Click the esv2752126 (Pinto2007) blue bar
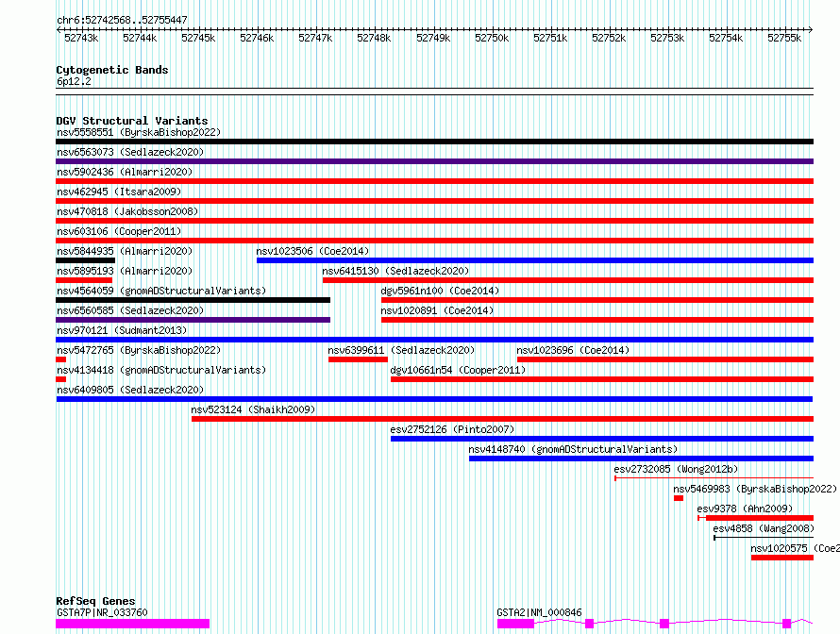The width and height of the screenshot is (840, 634). (x=601, y=439)
